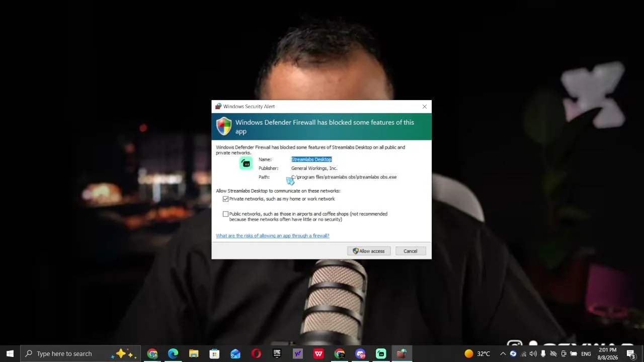Click Allow access in the firewall alert
Screen dimensions: 644x362
pyautogui.click(x=369, y=251)
